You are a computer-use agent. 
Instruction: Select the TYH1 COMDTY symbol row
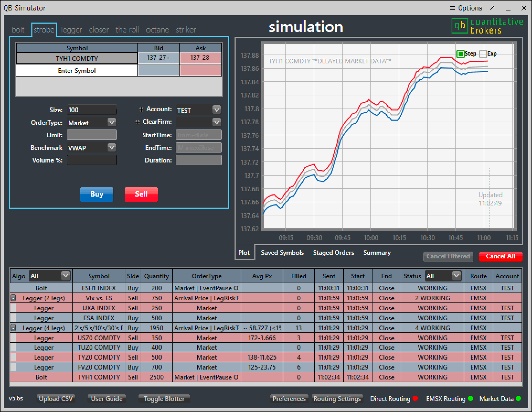[x=77, y=58]
